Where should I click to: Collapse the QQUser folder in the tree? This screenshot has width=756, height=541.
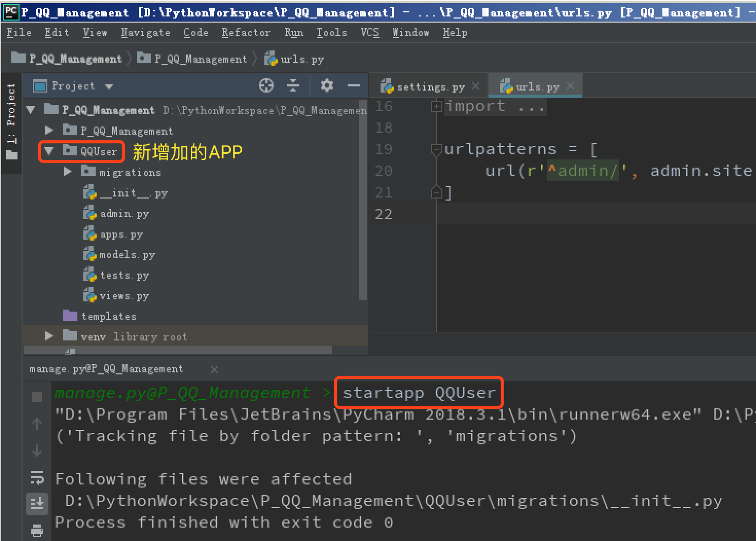pos(49,151)
